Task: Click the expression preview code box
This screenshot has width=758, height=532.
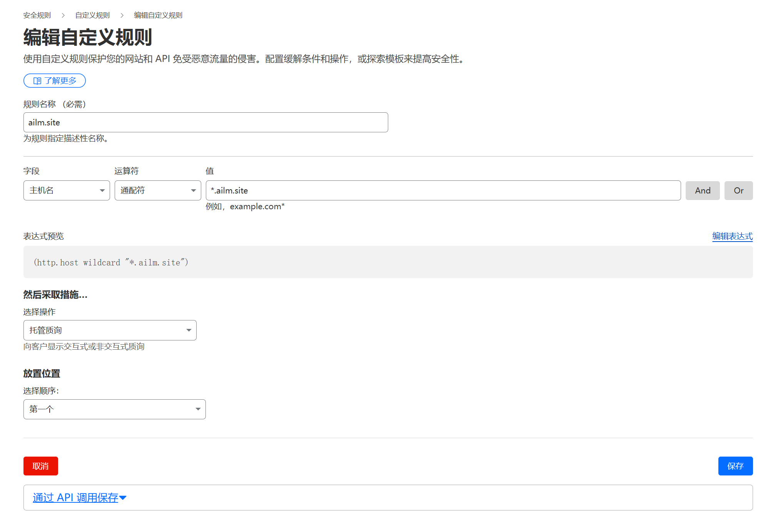Action: tap(388, 262)
